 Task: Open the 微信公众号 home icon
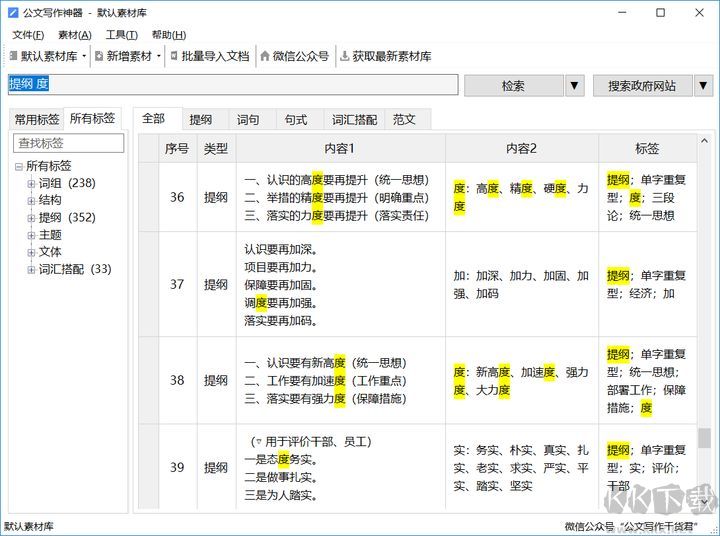pyautogui.click(x=265, y=56)
